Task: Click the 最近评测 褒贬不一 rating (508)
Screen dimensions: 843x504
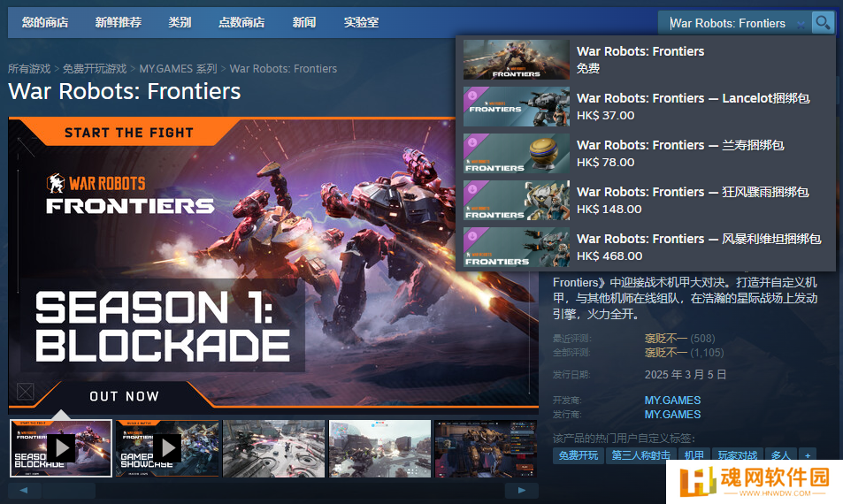Action: [x=679, y=339]
